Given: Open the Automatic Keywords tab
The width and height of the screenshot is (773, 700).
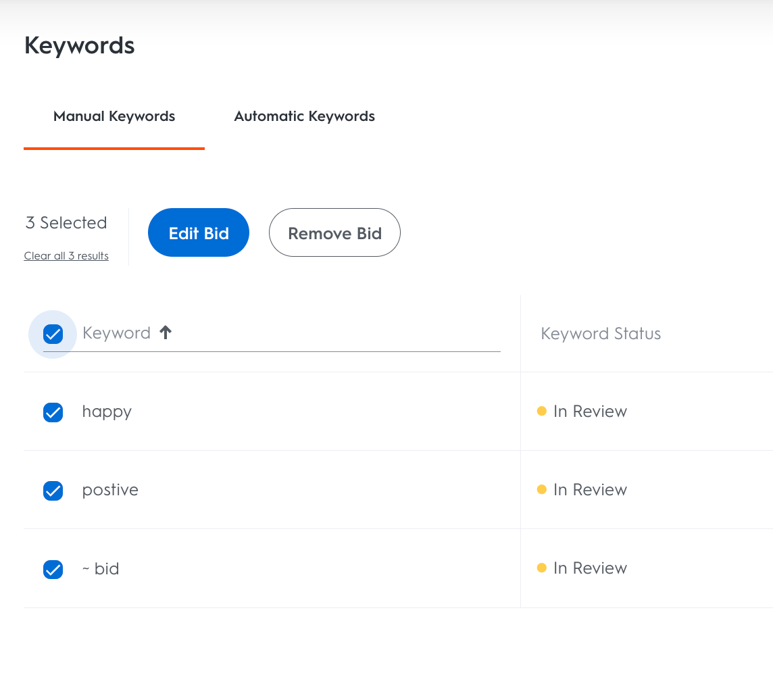Looking at the screenshot, I should 304,116.
